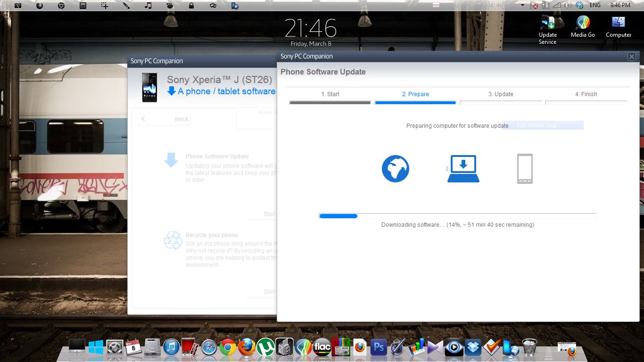
Task: Click the '1. Start' step tab
Action: coord(330,94)
